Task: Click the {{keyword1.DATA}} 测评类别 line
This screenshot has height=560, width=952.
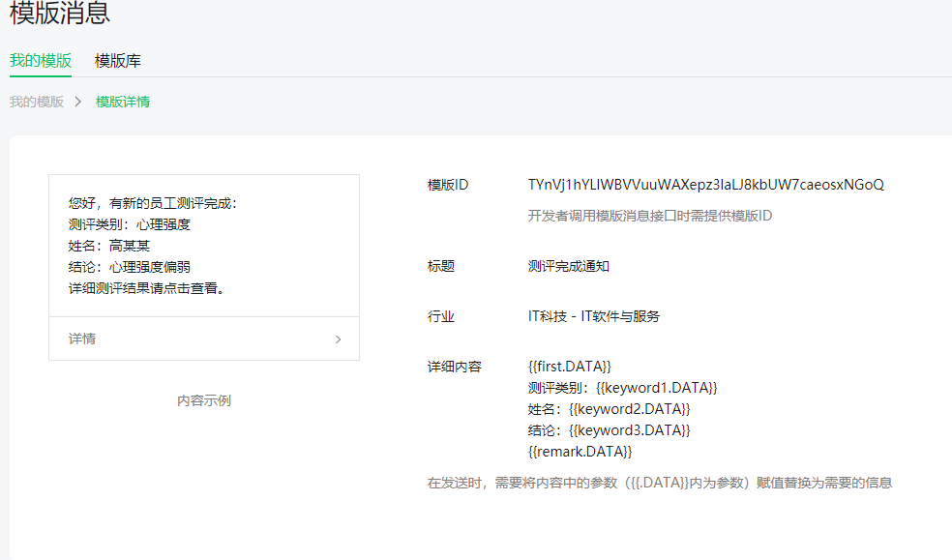Action: [x=622, y=388]
